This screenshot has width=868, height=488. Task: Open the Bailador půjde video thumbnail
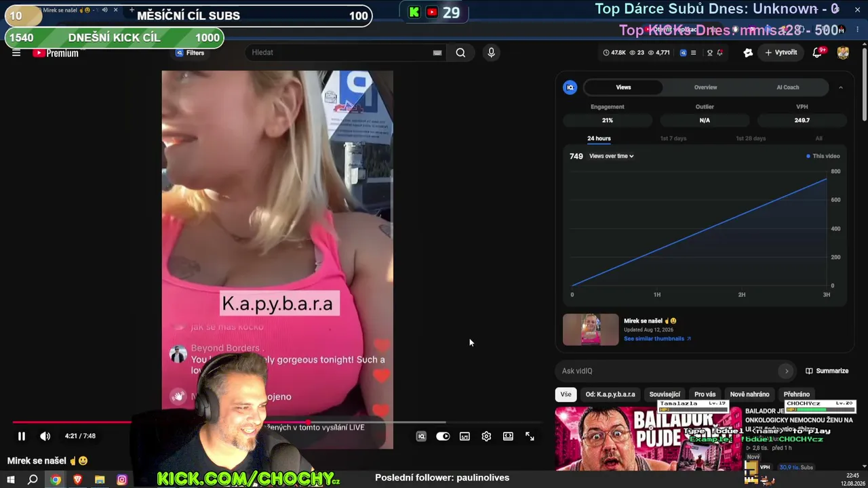point(648,438)
